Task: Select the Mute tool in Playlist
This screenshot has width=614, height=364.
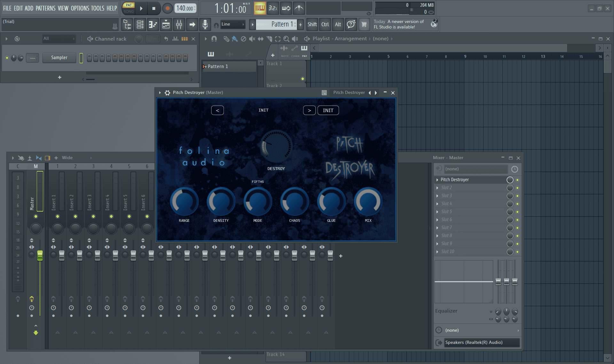Action: pyautogui.click(x=252, y=39)
